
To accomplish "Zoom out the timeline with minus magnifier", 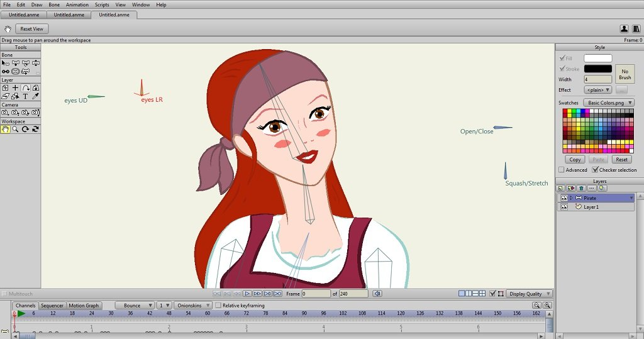I will tap(536, 305).
